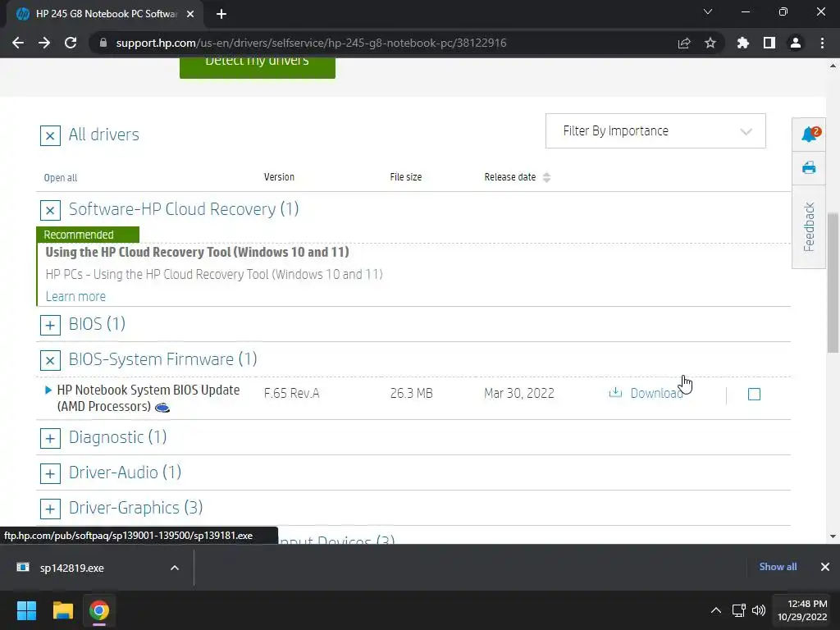
Task: Click the Version column header
Action: pos(279,177)
